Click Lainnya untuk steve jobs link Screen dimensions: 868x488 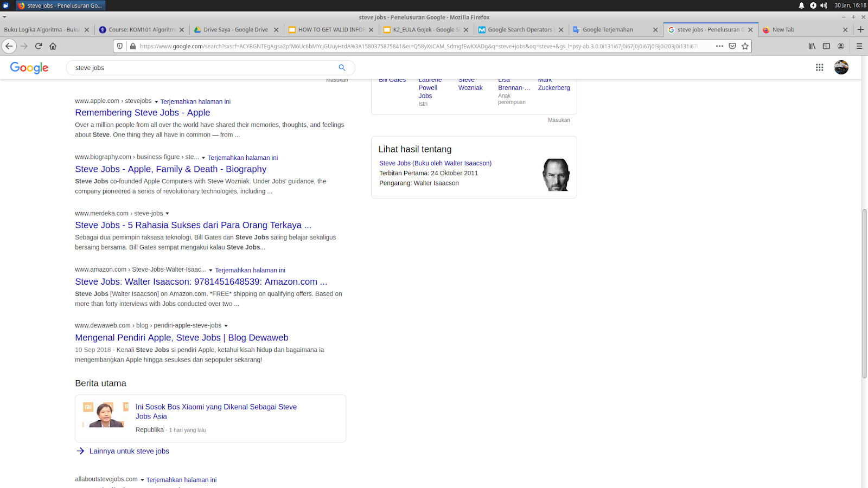click(129, 451)
